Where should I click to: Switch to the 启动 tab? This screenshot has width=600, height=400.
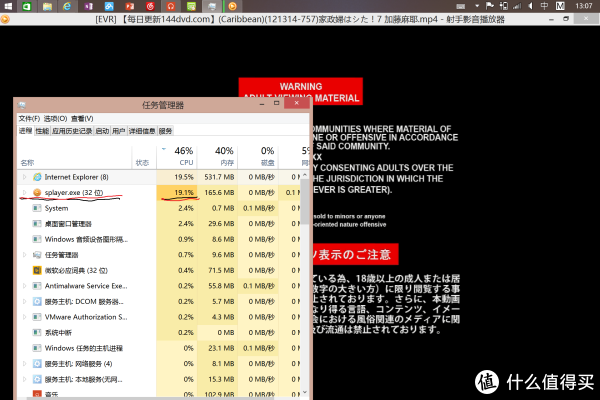click(x=102, y=131)
